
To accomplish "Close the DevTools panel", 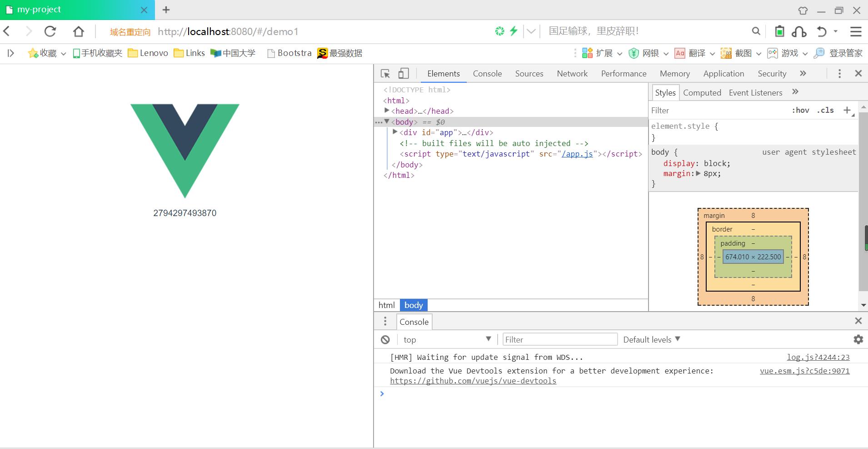I will 858,73.
